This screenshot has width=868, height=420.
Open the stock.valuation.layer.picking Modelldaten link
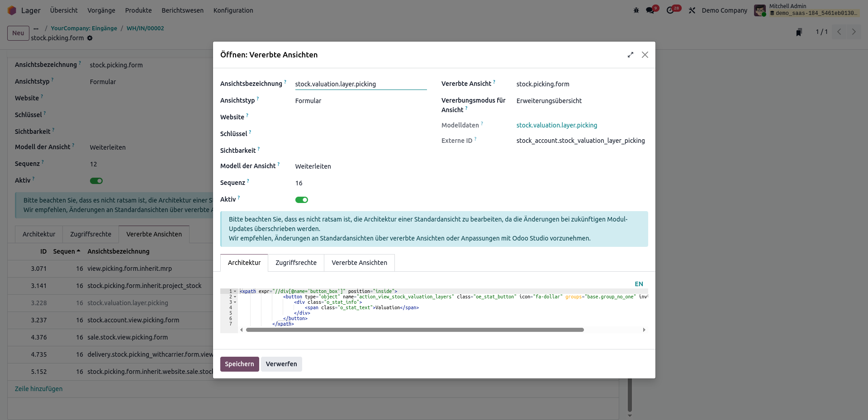556,125
